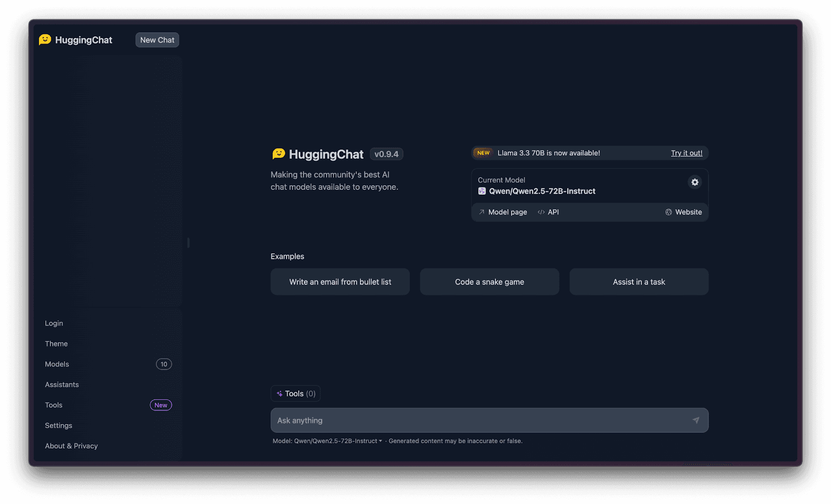Toggle the Theme setting
The image size is (831, 504).
(56, 344)
